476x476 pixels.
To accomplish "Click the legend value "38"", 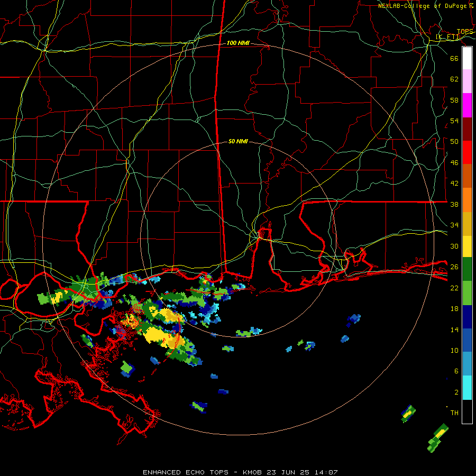I will coord(454,205).
